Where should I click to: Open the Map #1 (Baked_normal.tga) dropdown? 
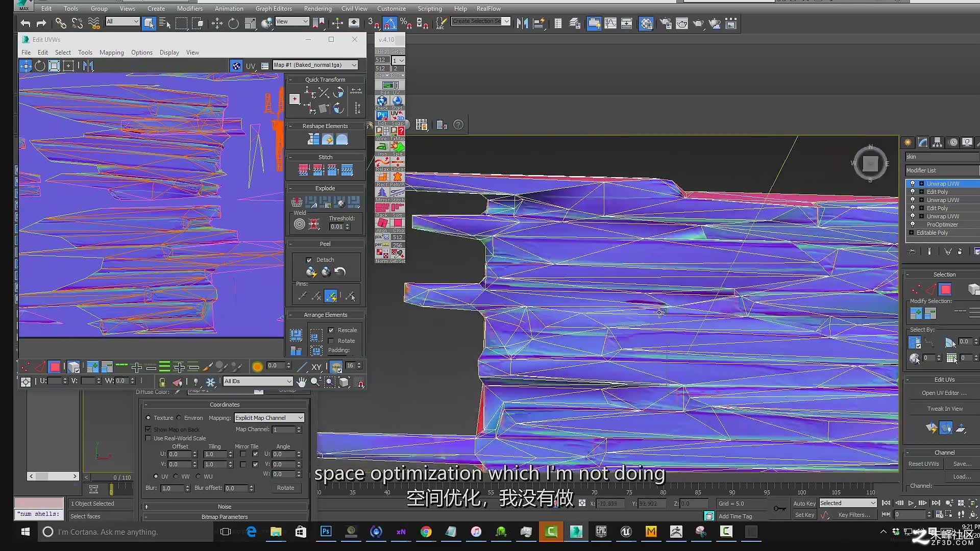point(315,65)
